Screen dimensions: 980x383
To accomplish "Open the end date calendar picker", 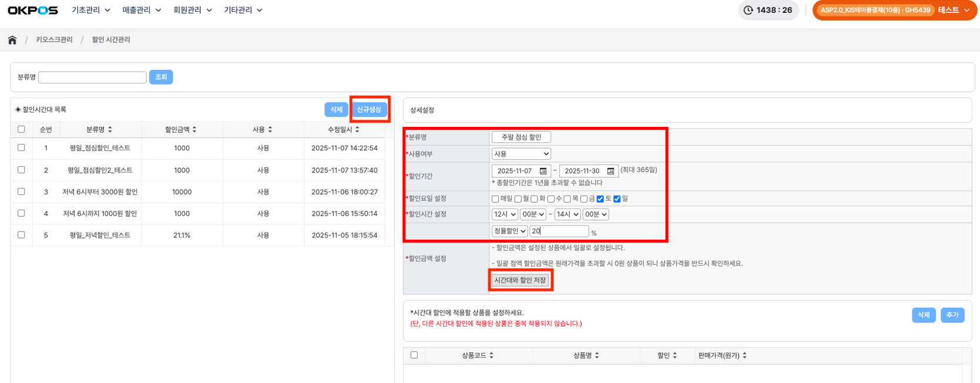I will (610, 171).
